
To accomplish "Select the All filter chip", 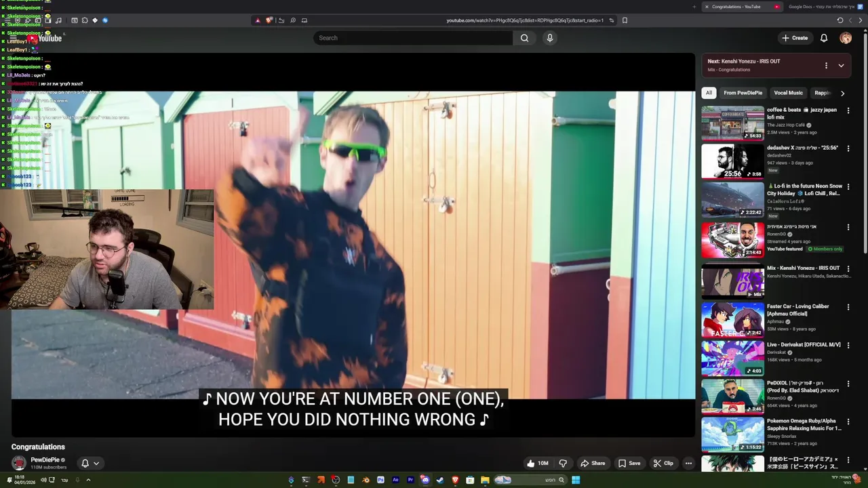I will [x=709, y=93].
